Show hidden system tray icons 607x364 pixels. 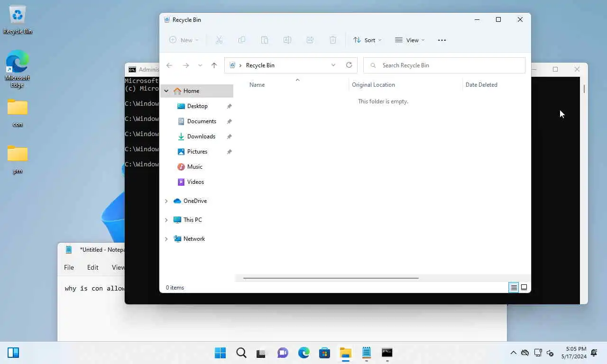513,353
